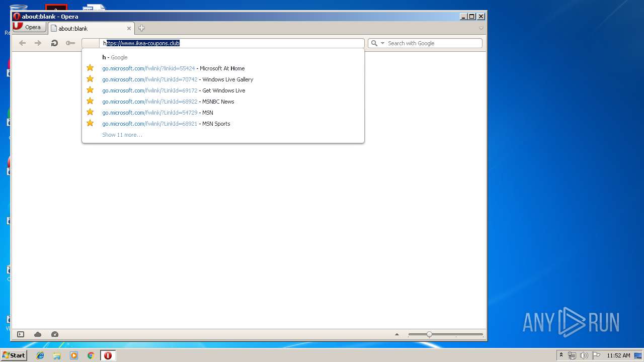The image size is (644, 362).
Task: Toggle Opera Turbo speedometer icon
Action: pyautogui.click(x=55, y=334)
